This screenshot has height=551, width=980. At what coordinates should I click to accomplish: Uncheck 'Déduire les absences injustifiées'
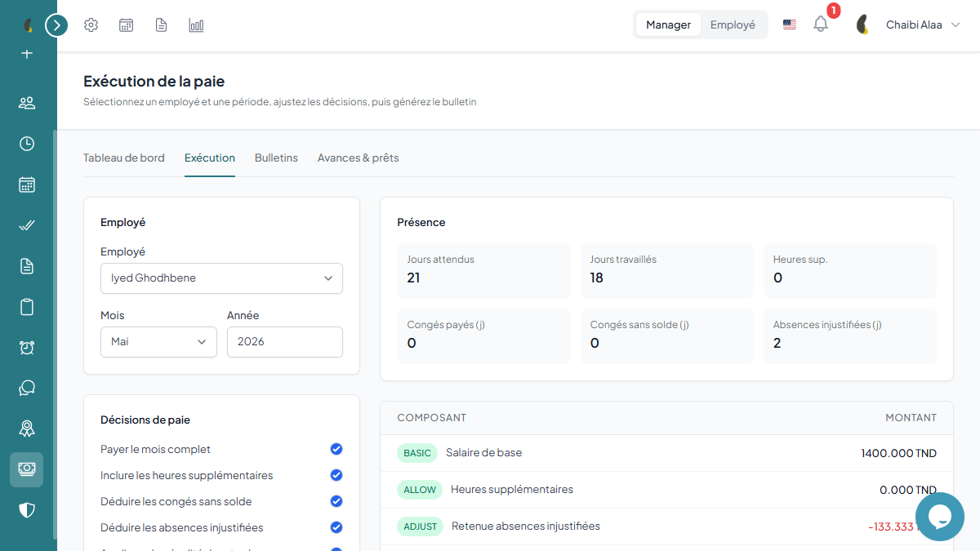336,527
